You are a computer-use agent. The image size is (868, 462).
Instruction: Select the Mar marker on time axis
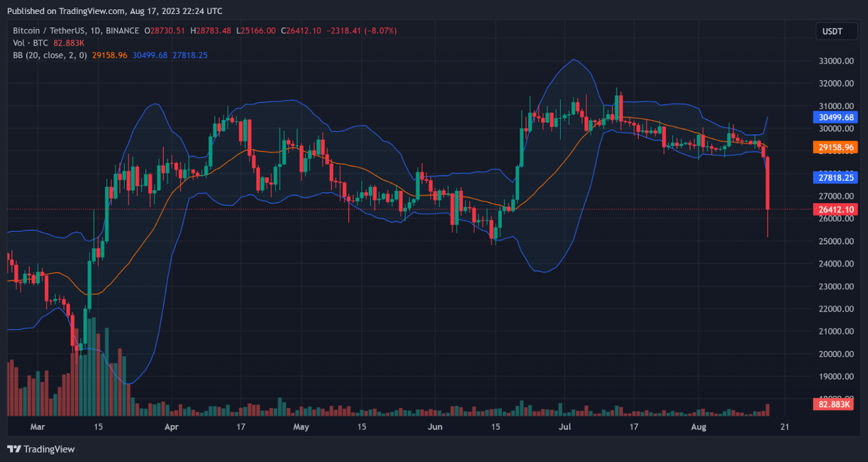(x=37, y=427)
